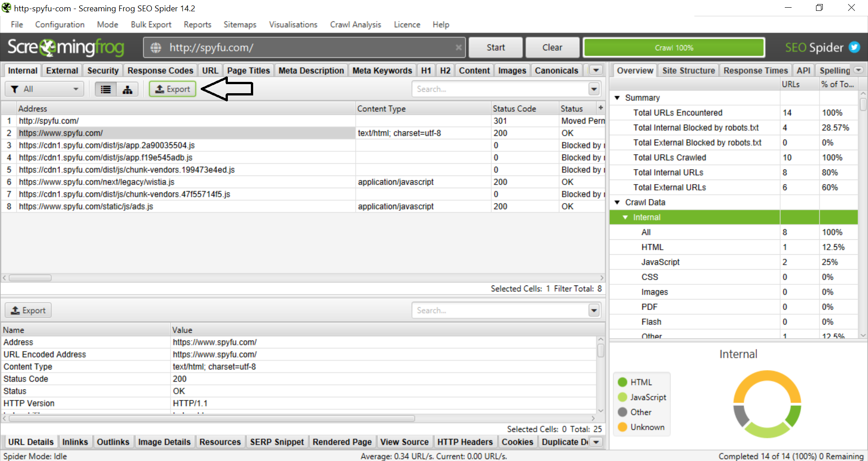Screen dimensions: 868x461
Task: Click the HTTP Version row in details
Action: pos(299,403)
